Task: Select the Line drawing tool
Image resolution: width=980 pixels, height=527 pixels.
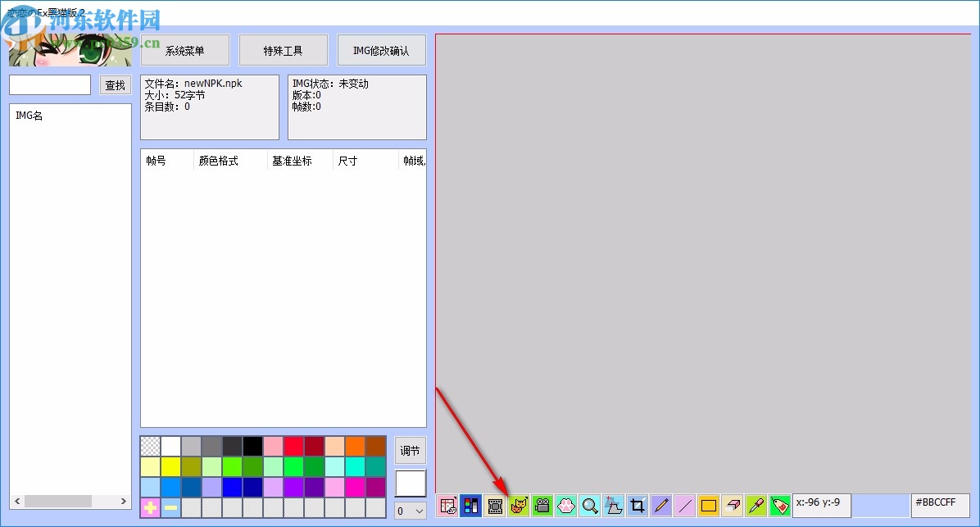Action: (x=684, y=506)
